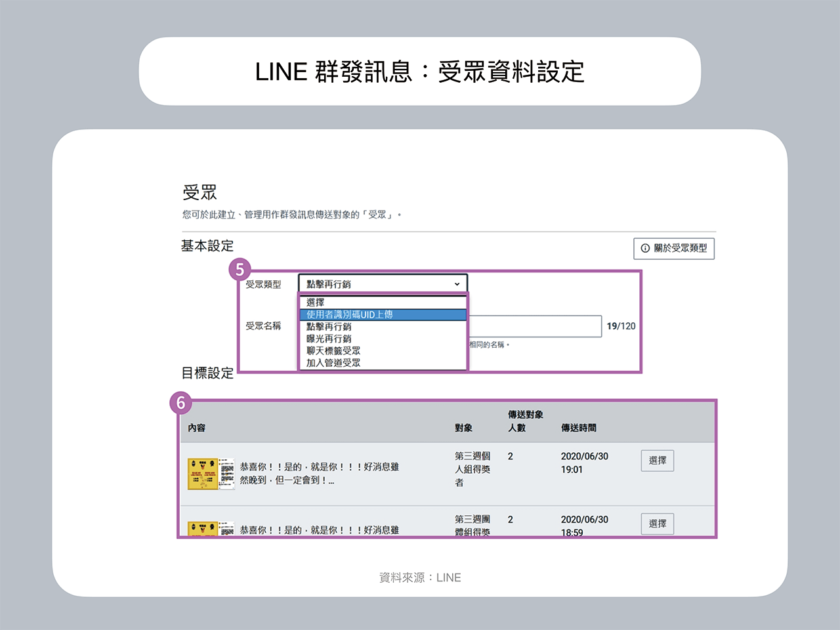Click 選擇 button for 2020/06/30 19:01 row

657,461
